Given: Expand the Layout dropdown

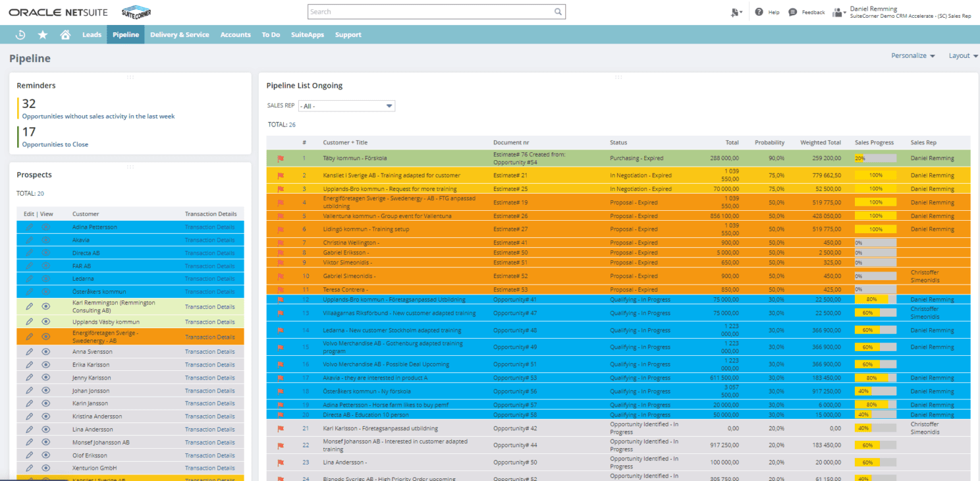Looking at the screenshot, I should click(x=963, y=56).
